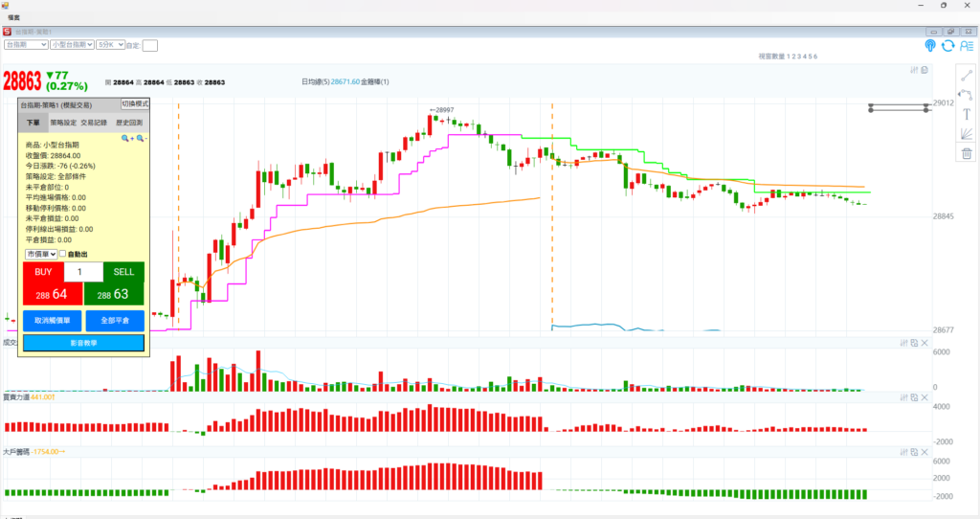Screen dimensions: 980x519
Task: Select the text annotation tool
Action: pyautogui.click(x=967, y=113)
